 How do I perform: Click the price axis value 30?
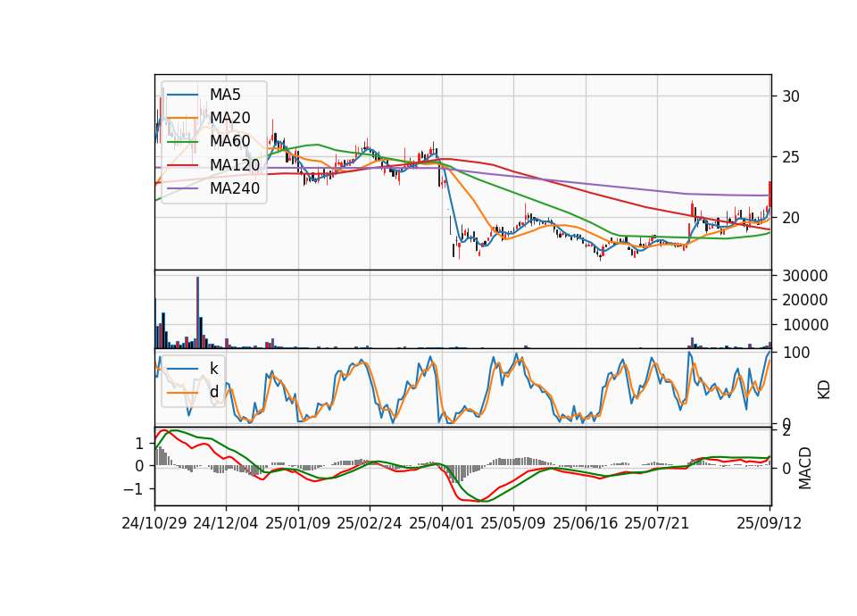(791, 96)
